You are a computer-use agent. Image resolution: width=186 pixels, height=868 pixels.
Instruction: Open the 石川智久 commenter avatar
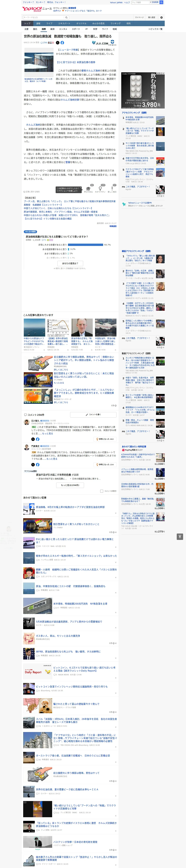26,422
